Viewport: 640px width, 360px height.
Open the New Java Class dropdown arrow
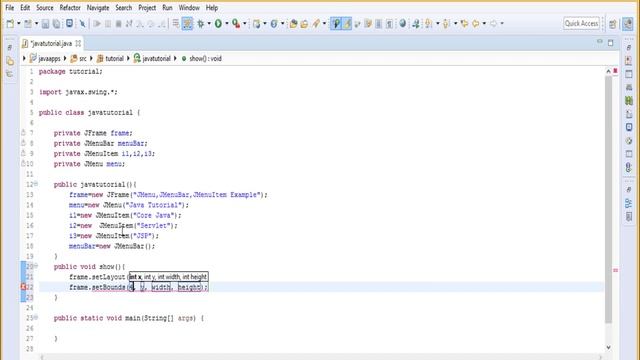pos(282,24)
